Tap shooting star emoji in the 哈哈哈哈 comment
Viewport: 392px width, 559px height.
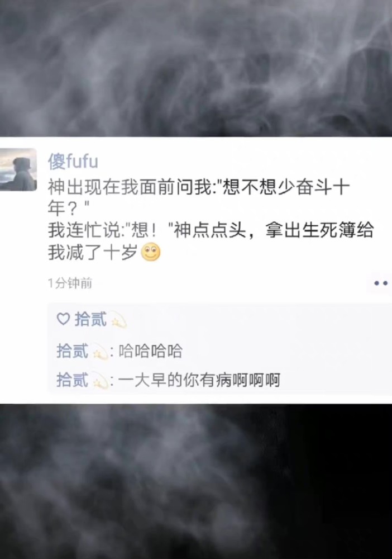pyautogui.click(x=100, y=352)
